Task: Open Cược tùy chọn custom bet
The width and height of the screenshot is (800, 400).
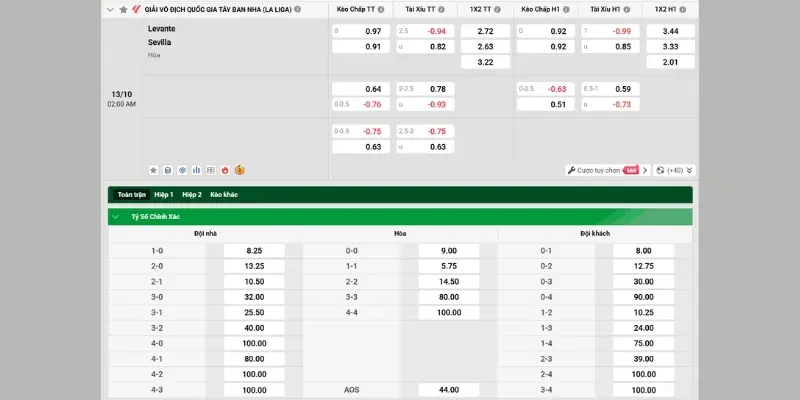Action: click(x=602, y=170)
